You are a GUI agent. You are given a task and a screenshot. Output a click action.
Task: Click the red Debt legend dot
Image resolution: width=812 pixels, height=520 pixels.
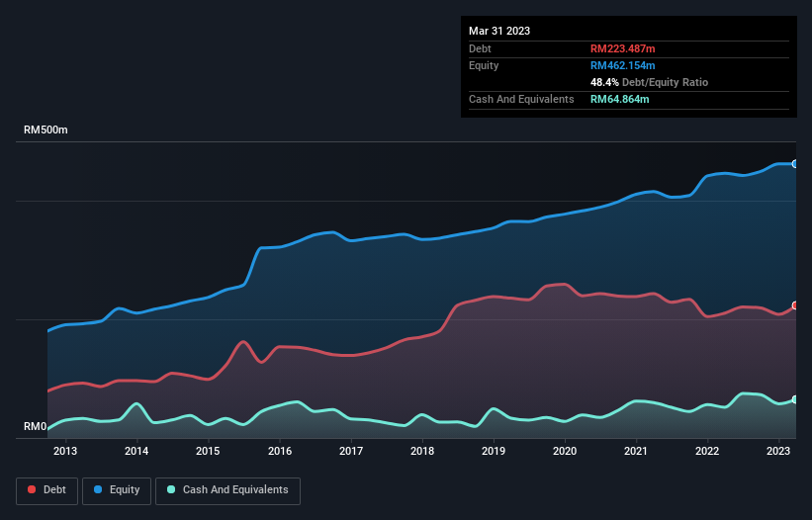(x=32, y=489)
